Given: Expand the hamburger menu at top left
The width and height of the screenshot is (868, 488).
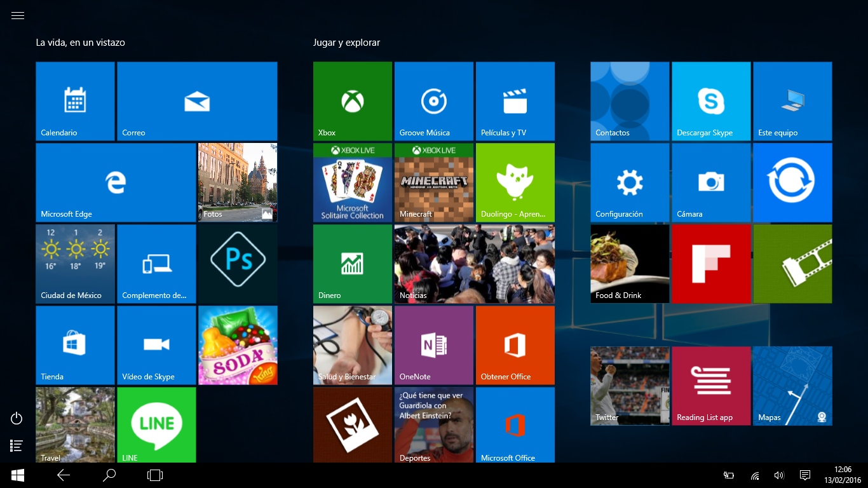Looking at the screenshot, I should tap(18, 16).
